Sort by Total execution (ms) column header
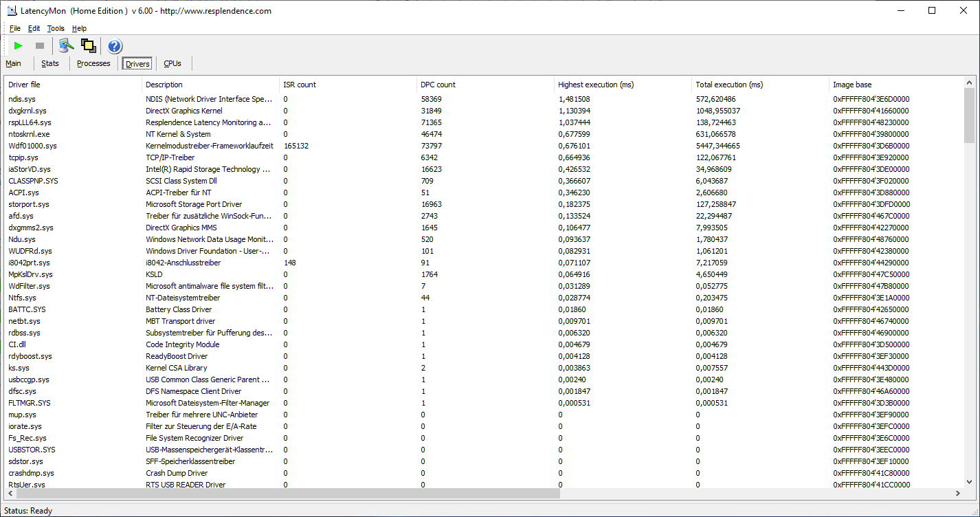The width and height of the screenshot is (980, 517). [761, 85]
